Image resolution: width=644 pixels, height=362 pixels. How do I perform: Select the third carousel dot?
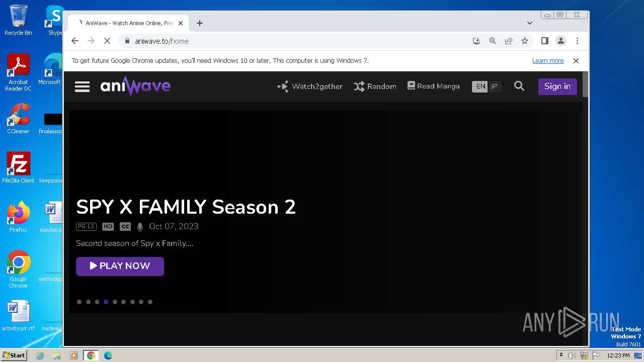pyautogui.click(x=97, y=302)
